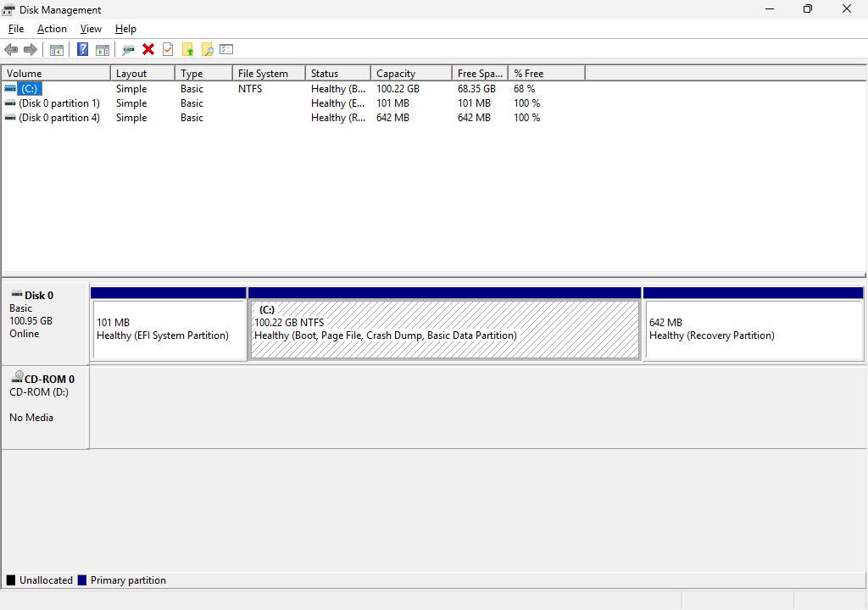868x610 pixels.
Task: Click the 68 % free cell
Action: coord(524,89)
